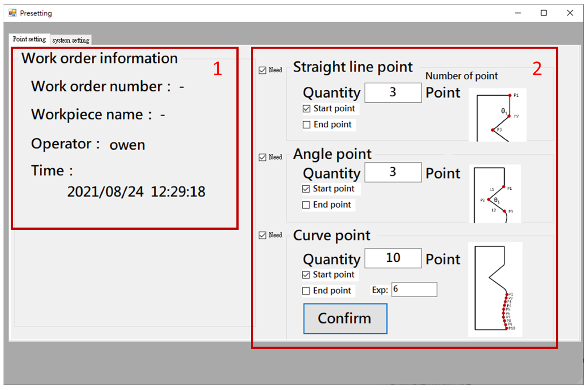Enable End point under Straight line point
The width and height of the screenshot is (588, 390).
[306, 125]
